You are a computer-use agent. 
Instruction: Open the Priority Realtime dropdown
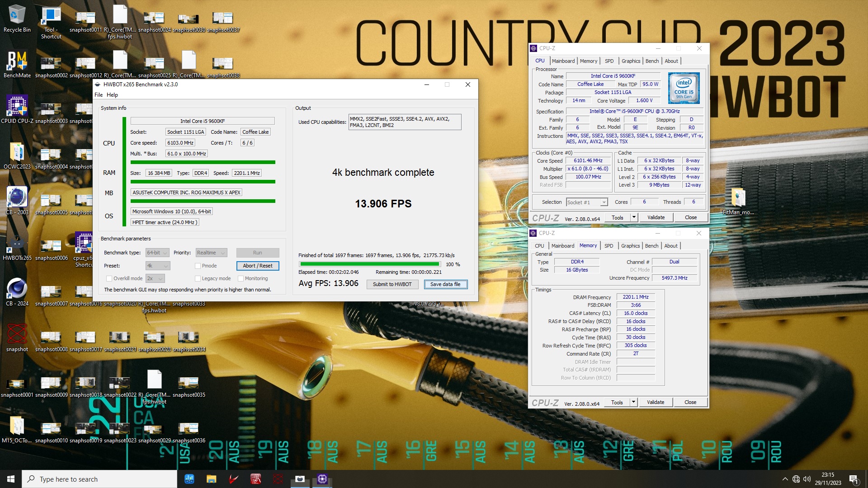(211, 253)
